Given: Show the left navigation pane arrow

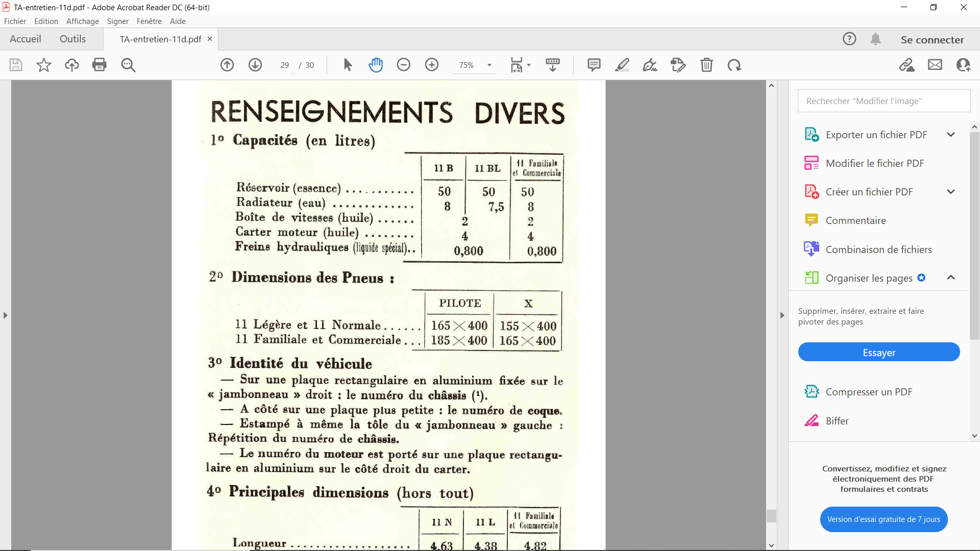Looking at the screenshot, I should click(6, 315).
